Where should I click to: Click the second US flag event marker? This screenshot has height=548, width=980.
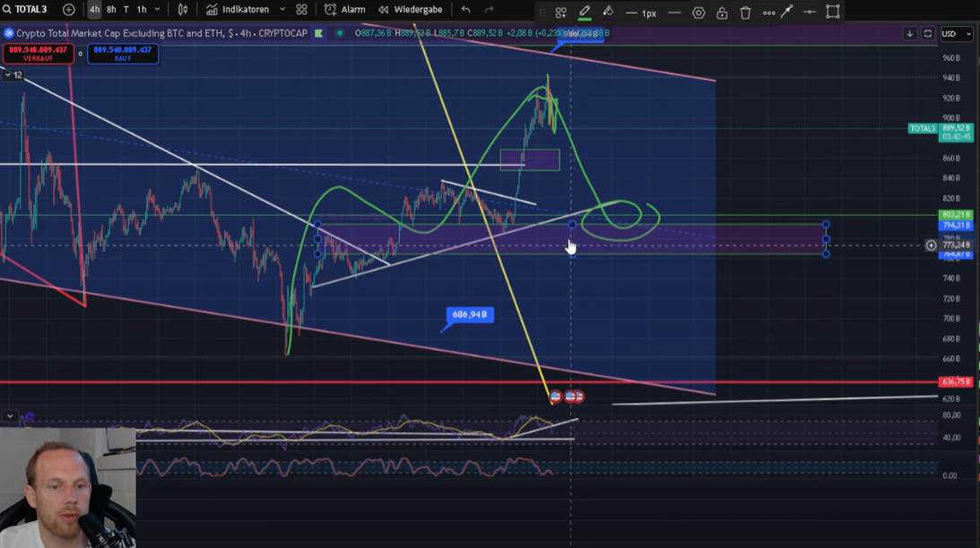[570, 396]
